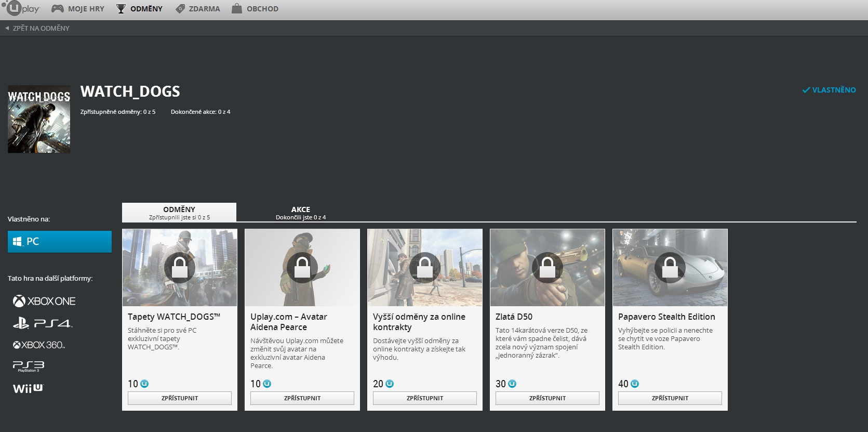Click the Xbox One platform logo
This screenshot has height=432, width=868.
click(44, 301)
